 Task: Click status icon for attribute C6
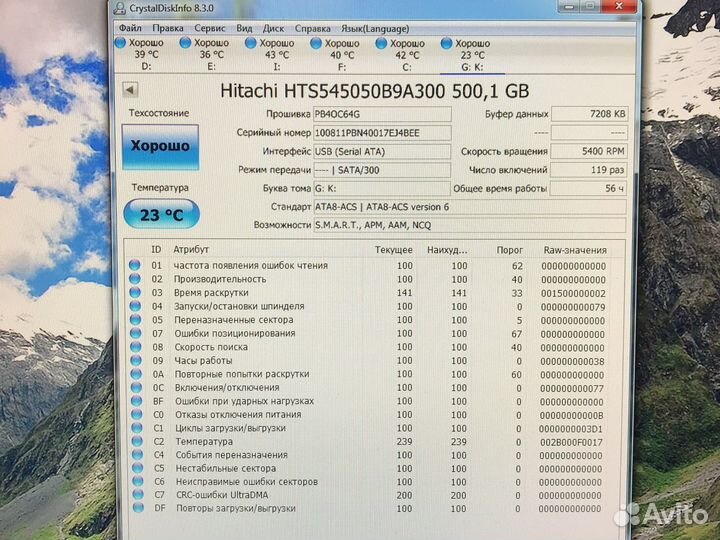click(138, 481)
